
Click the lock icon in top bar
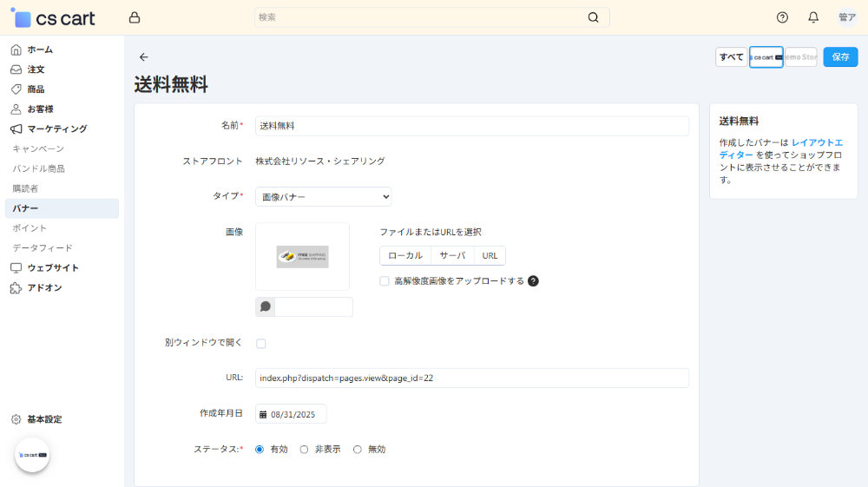(x=134, y=17)
